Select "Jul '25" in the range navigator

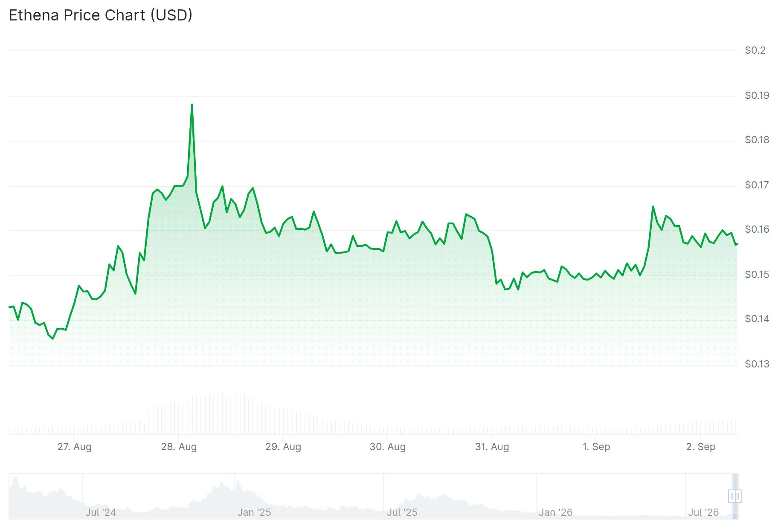pyautogui.click(x=402, y=512)
